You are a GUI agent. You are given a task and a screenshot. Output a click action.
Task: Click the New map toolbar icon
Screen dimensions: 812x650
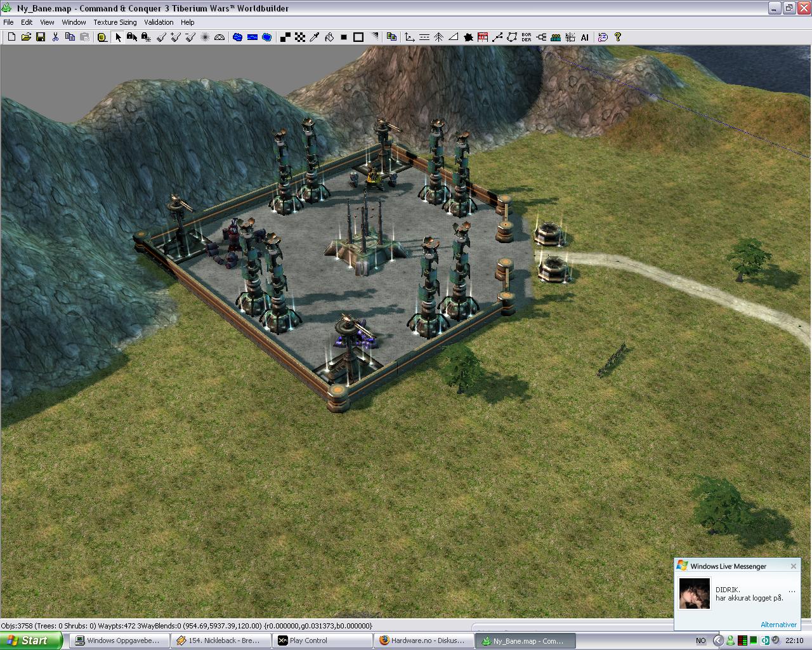[11, 37]
